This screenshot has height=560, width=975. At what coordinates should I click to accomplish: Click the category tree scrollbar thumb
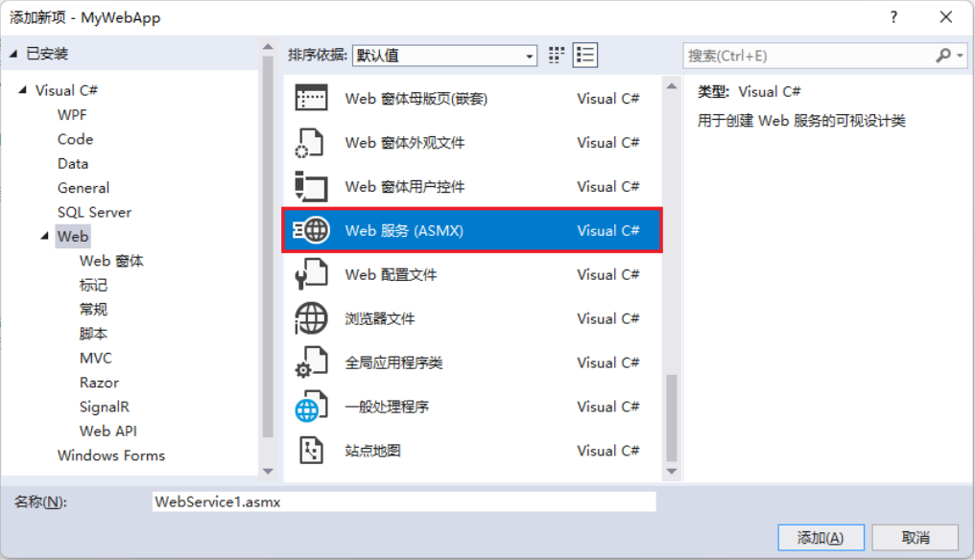(268, 246)
